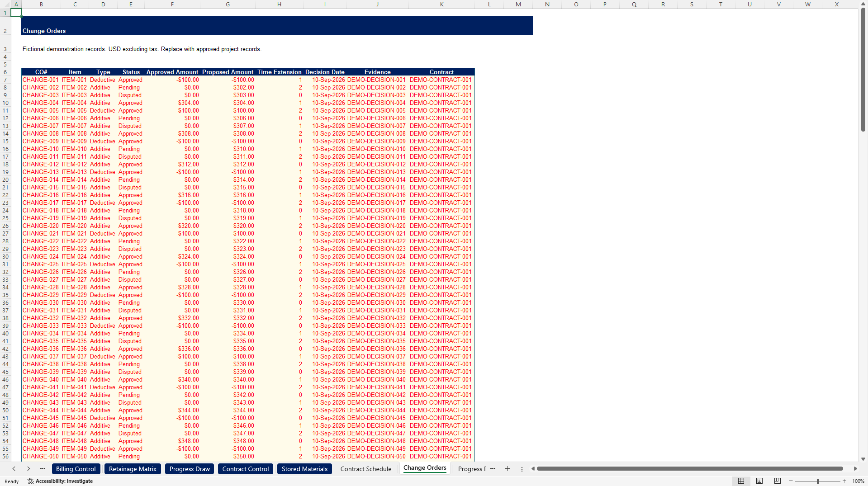The height and width of the screenshot is (486, 868).
Task: Go to previous sheet tab arrow
Action: [x=14, y=469]
